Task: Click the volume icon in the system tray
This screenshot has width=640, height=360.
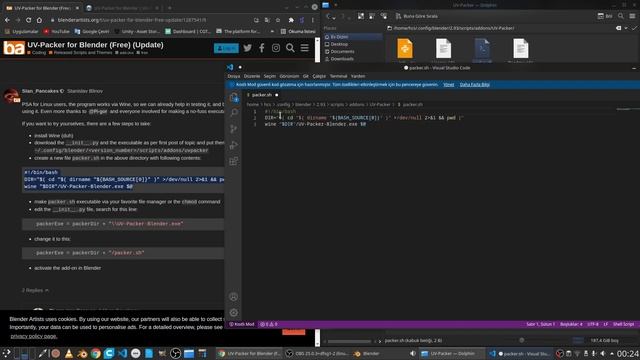Action: click(603, 353)
